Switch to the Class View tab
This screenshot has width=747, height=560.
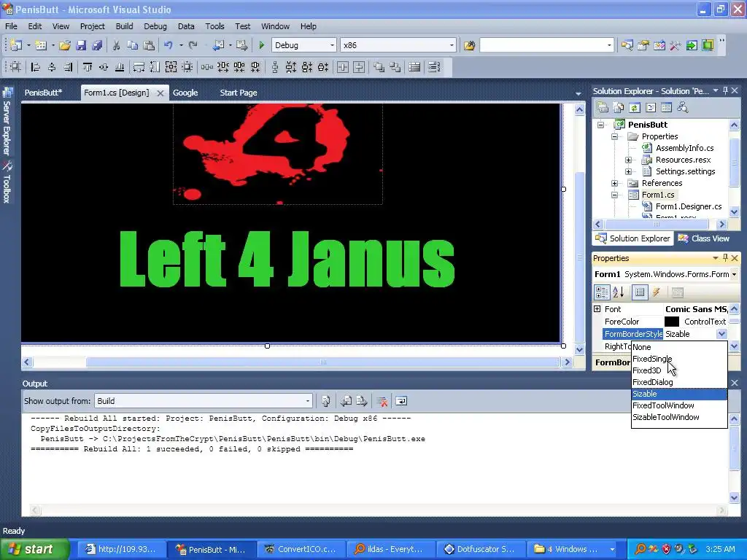coord(705,238)
